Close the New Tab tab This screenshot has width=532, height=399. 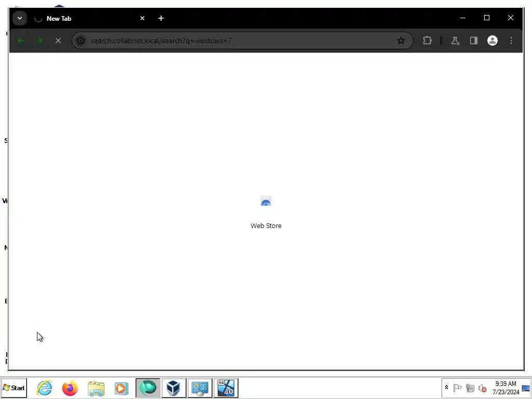[x=142, y=18]
